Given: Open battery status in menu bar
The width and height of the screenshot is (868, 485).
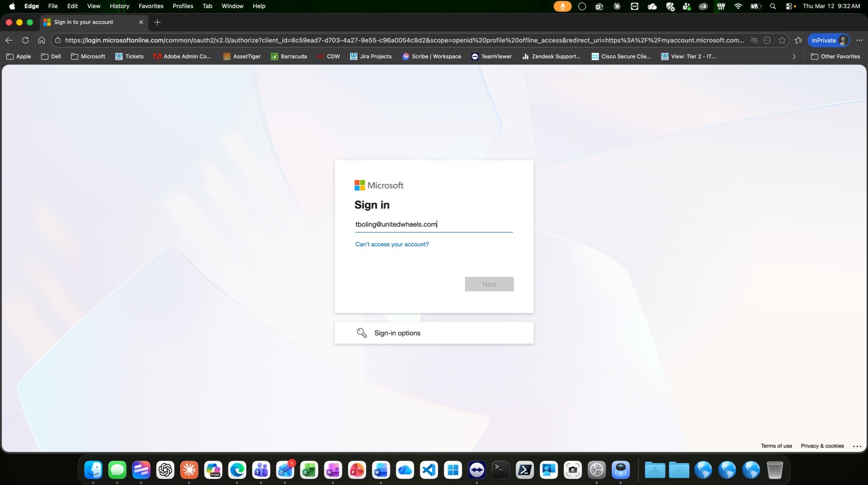Looking at the screenshot, I should coord(756,6).
